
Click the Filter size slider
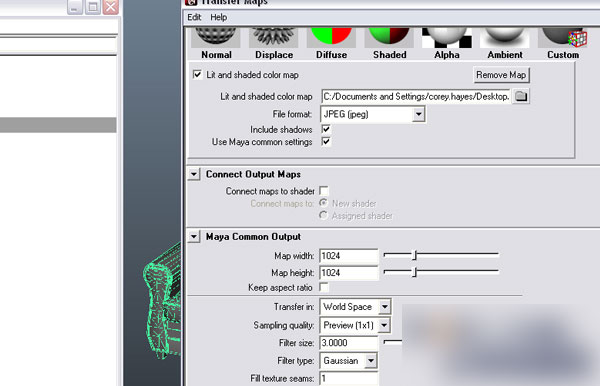pos(393,342)
